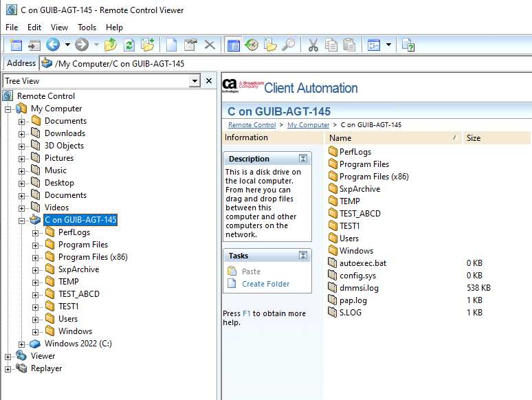
Task: Click the Help icon in toolbar
Action: (x=408, y=45)
